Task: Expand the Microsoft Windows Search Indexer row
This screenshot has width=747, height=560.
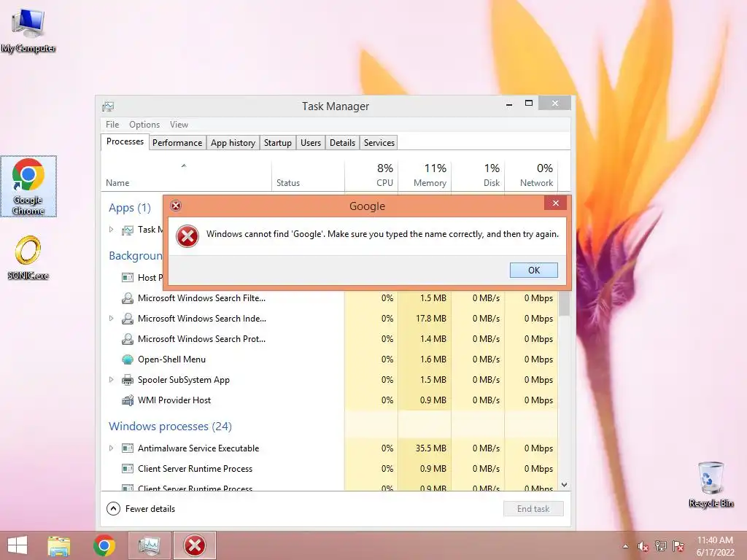Action: click(111, 318)
